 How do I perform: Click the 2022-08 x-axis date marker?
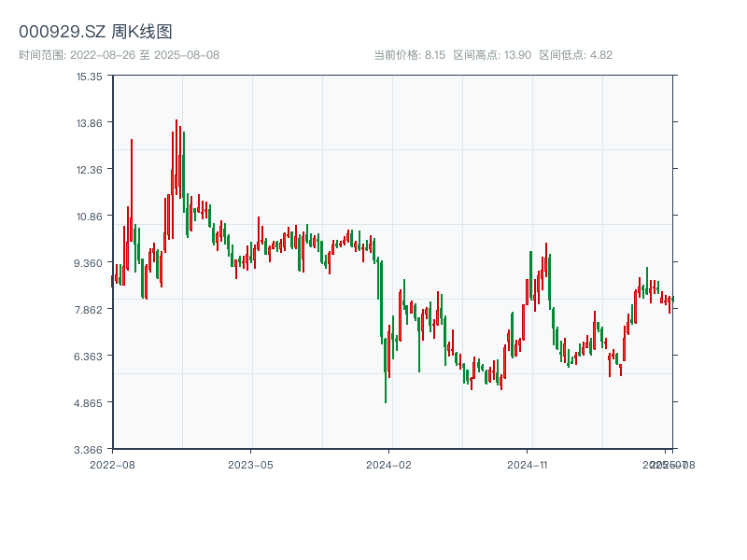(112, 464)
